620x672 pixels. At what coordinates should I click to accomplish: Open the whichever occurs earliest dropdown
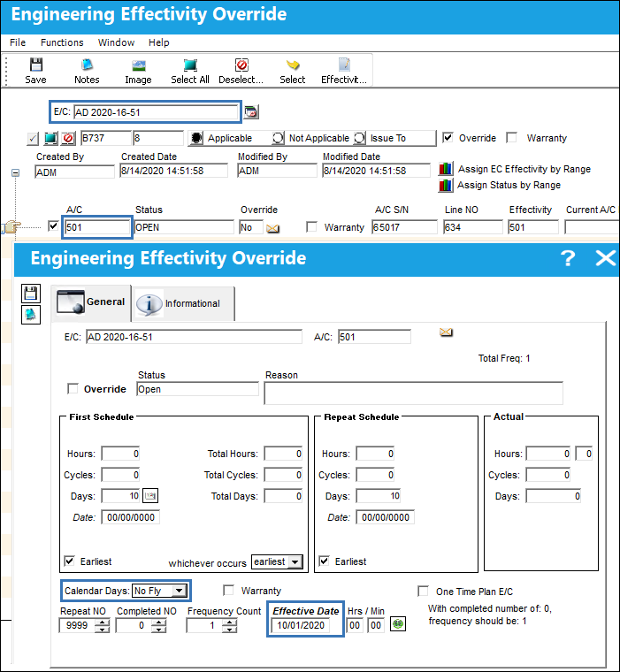coord(295,561)
